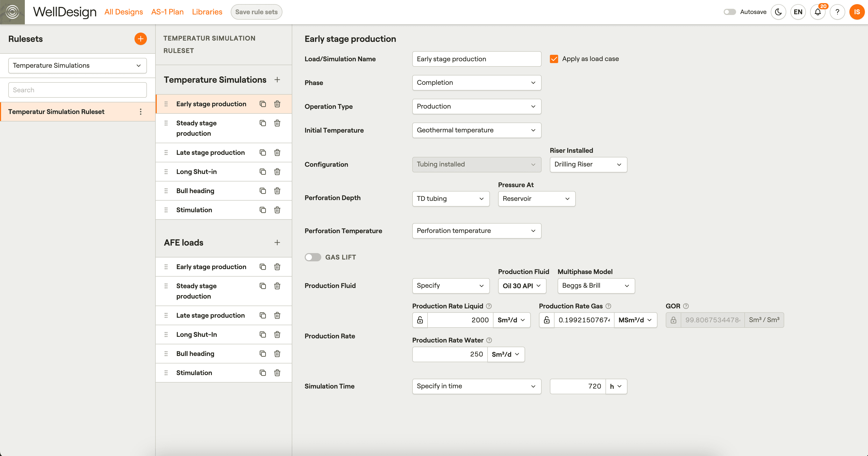Open the Phase dropdown

[476, 83]
